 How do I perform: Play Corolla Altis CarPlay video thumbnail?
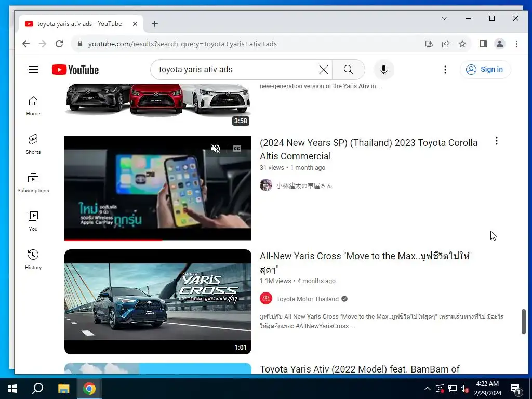click(x=158, y=188)
